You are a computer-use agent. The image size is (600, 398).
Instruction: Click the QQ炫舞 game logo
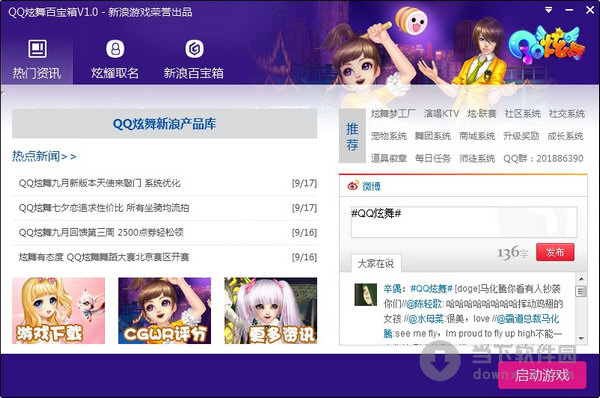[546, 45]
